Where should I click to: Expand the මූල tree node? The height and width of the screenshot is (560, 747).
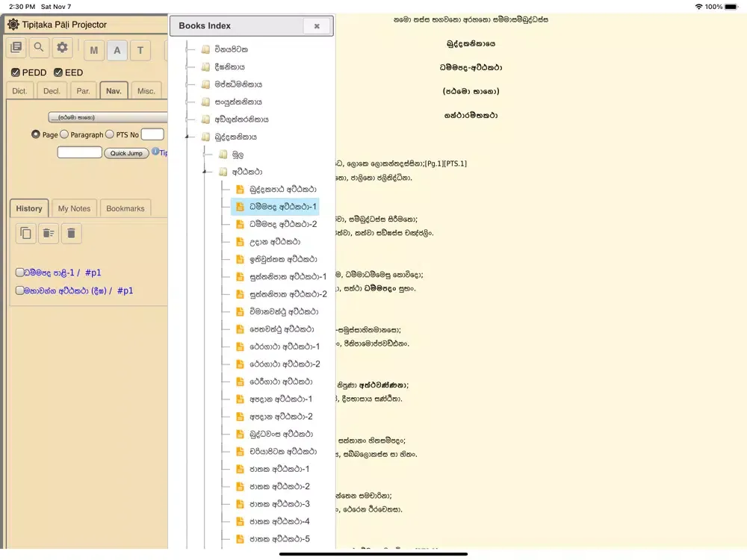click(x=205, y=155)
